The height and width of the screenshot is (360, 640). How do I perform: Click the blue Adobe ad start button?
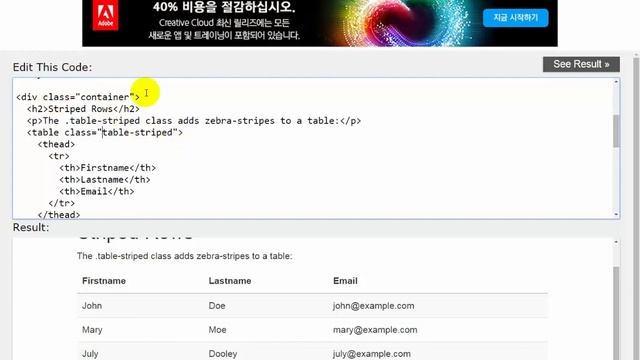tap(516, 18)
